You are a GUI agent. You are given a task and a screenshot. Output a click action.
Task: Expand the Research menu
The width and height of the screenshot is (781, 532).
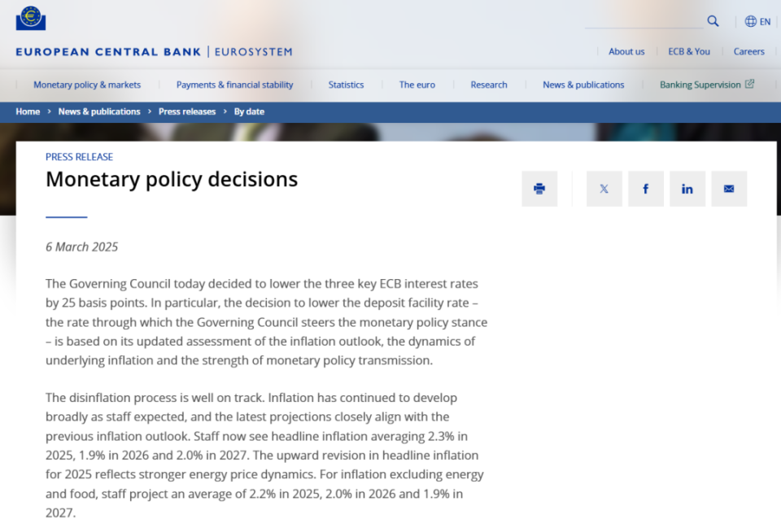pos(489,85)
